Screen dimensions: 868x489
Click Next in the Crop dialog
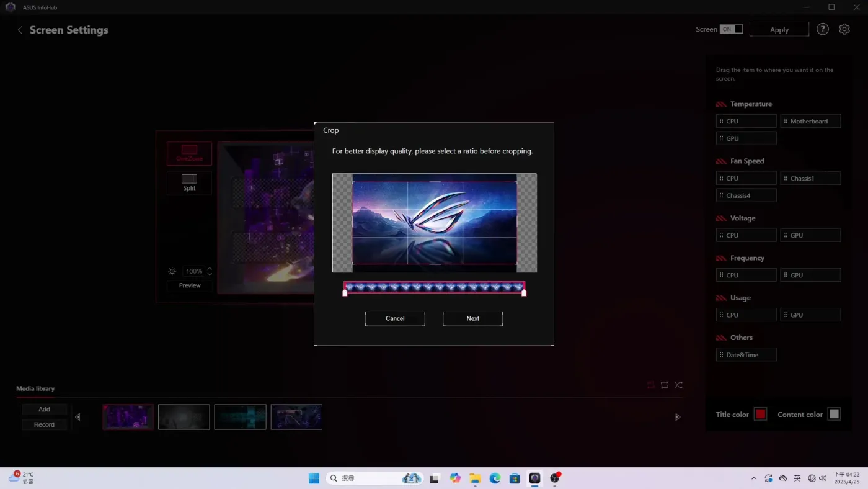[472, 318]
